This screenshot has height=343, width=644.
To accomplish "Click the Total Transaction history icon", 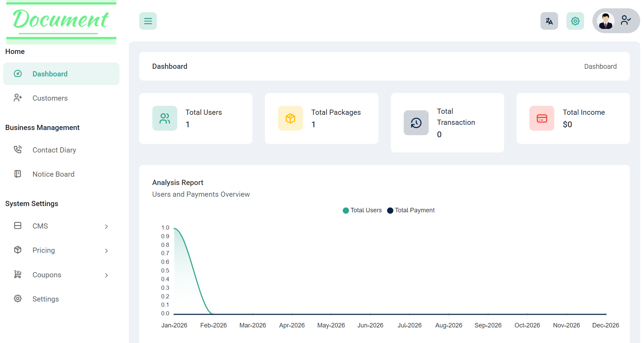I will click(x=416, y=123).
